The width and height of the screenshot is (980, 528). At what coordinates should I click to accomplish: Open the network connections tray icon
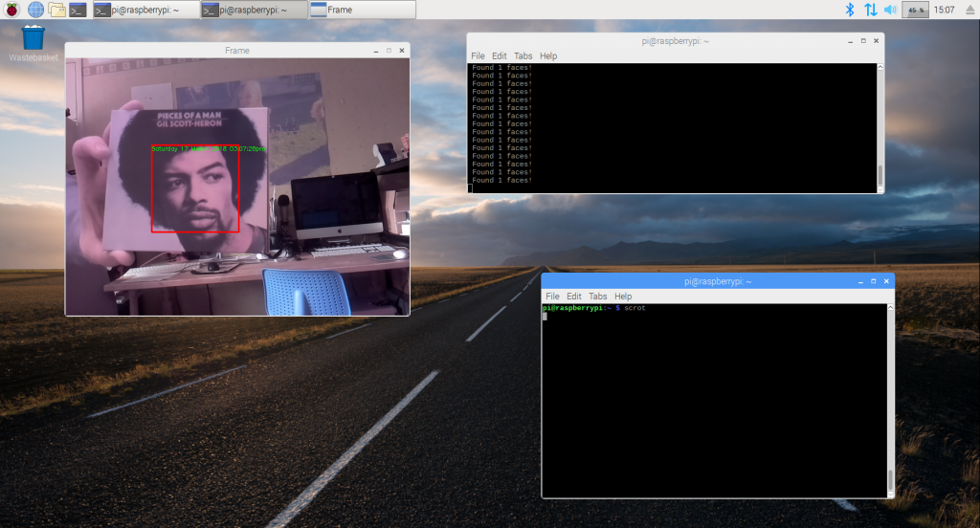click(x=870, y=10)
